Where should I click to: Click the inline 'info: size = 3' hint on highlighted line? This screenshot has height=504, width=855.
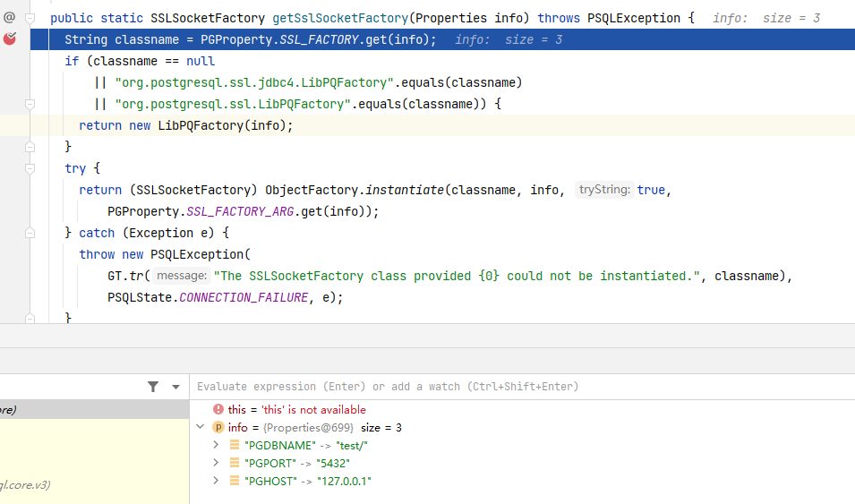509,39
